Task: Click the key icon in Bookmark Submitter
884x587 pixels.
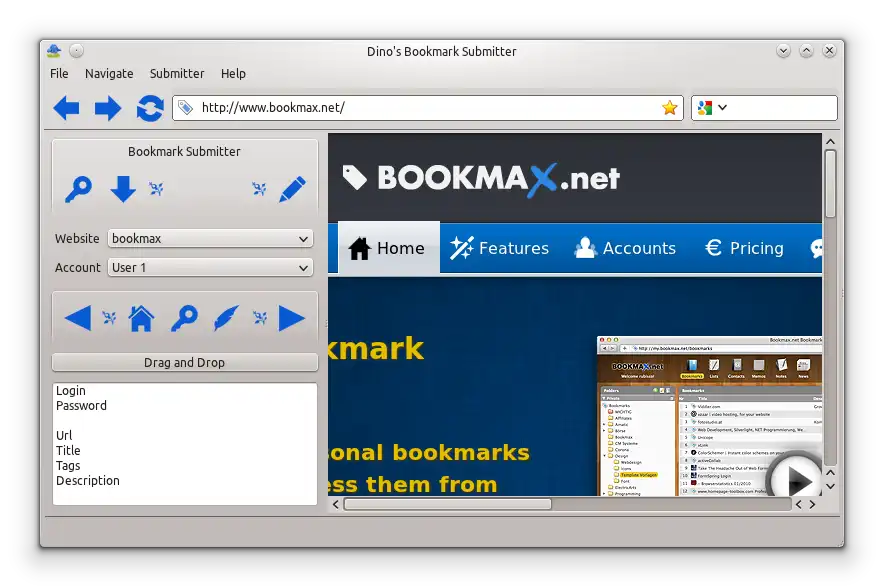Action: 78,189
